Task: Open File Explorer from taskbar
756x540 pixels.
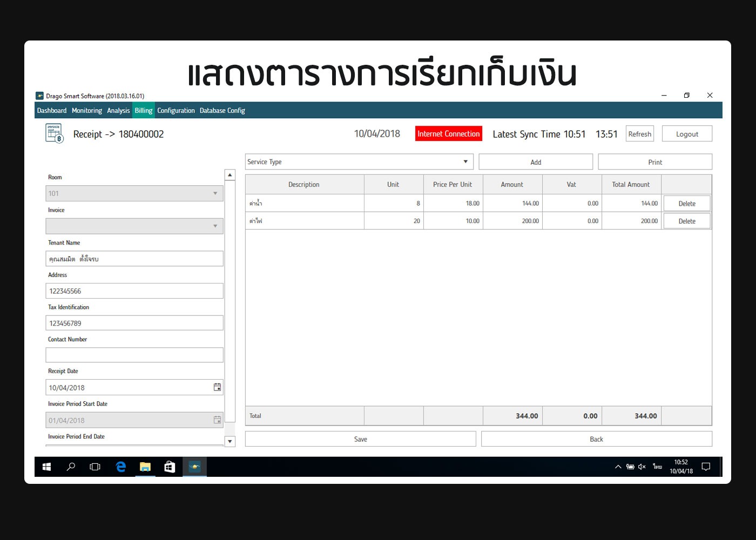Action: tap(145, 467)
